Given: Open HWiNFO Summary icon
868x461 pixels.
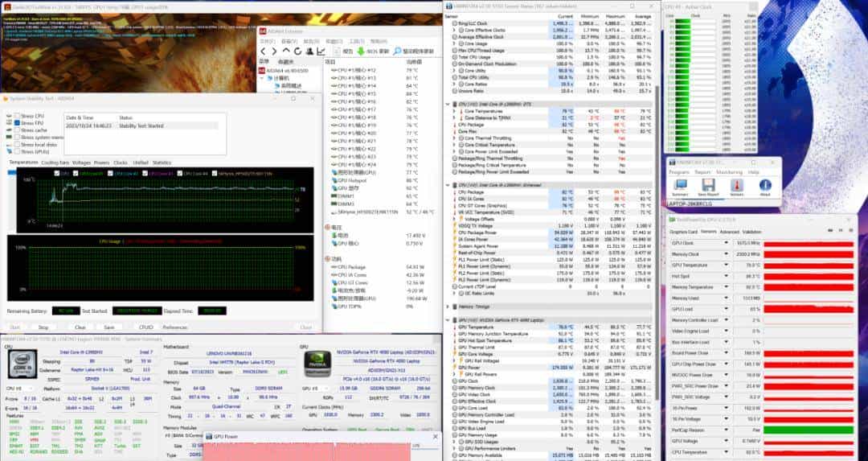Looking at the screenshot, I should [680, 186].
